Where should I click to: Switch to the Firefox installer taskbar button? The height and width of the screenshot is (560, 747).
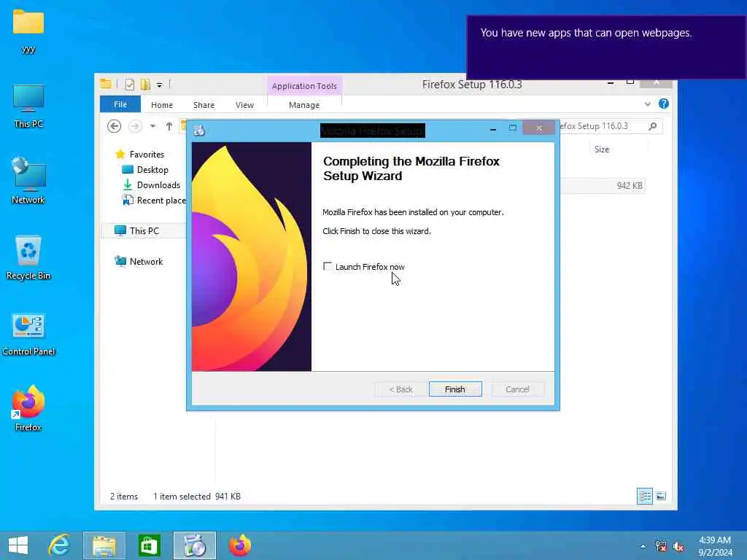point(194,545)
